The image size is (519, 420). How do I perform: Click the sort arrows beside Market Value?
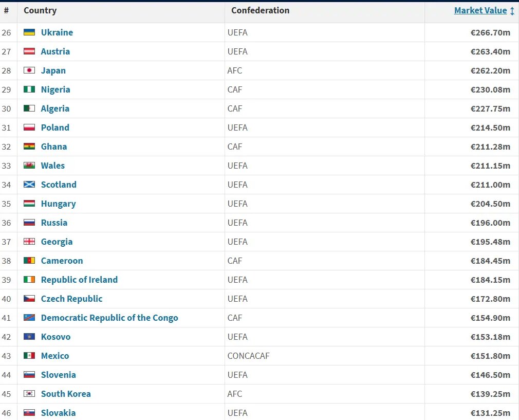[x=512, y=11]
